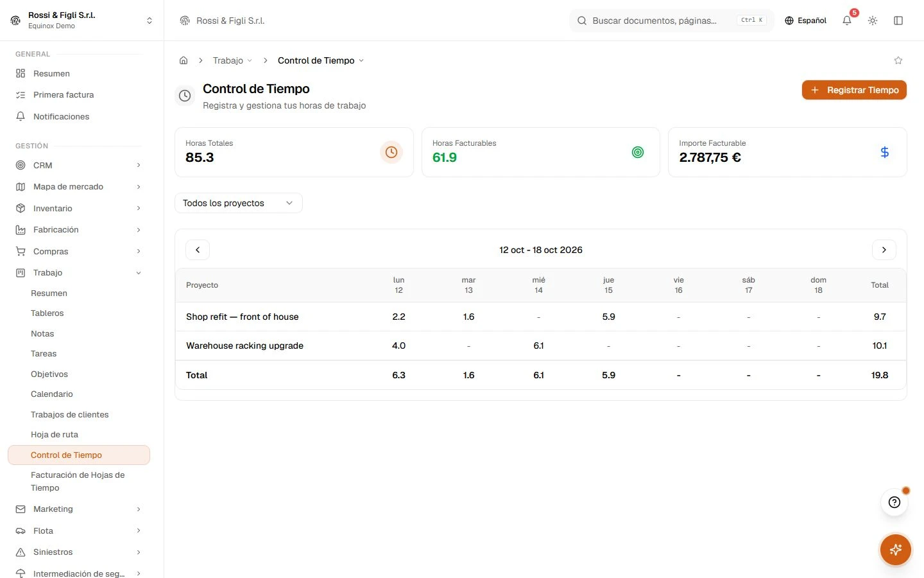Click the dollar icon in Importe Facturable card
The height and width of the screenshot is (578, 924).
pos(885,152)
